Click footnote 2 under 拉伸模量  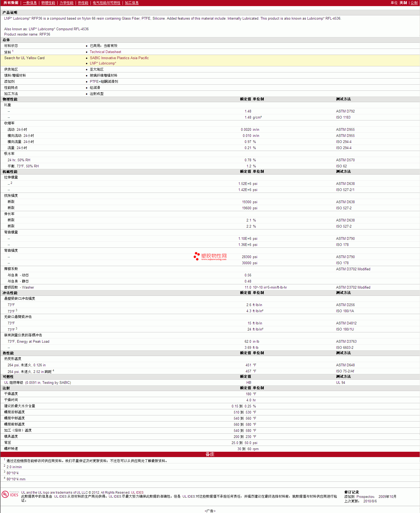pyautogui.click(x=11, y=183)
